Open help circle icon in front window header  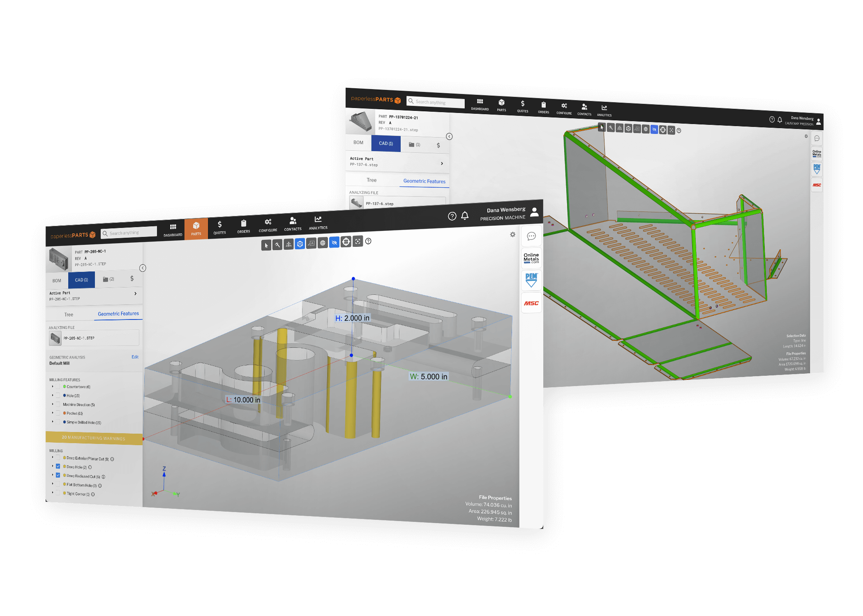[x=452, y=216]
